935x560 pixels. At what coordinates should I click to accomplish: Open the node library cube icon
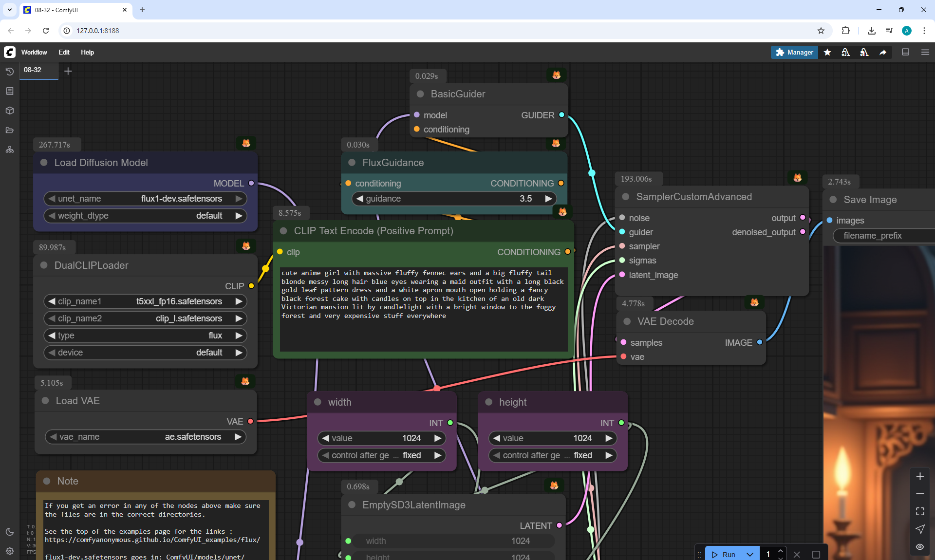point(9,111)
